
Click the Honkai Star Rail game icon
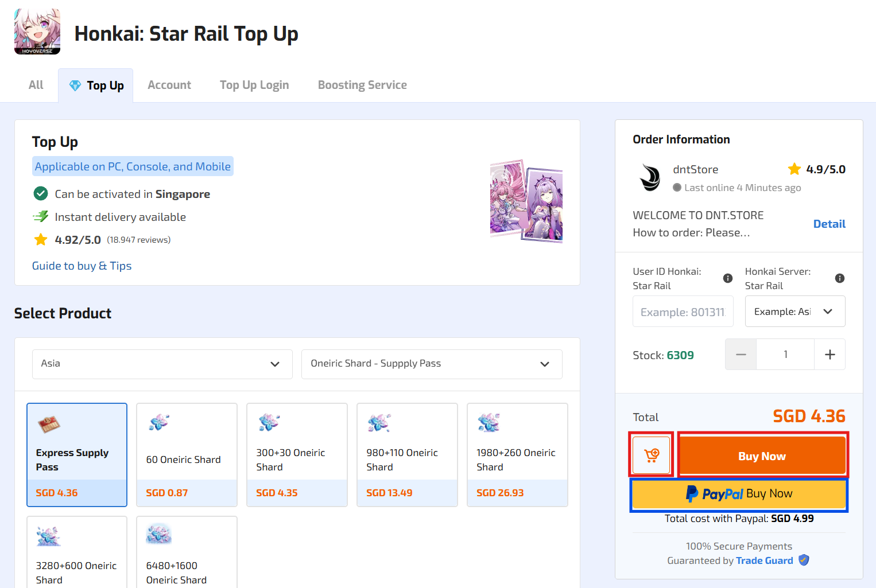37,32
